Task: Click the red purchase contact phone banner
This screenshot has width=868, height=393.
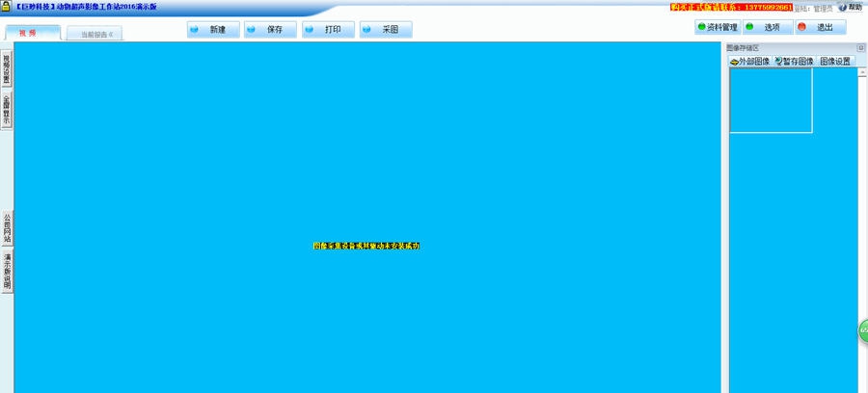Action: tap(731, 8)
